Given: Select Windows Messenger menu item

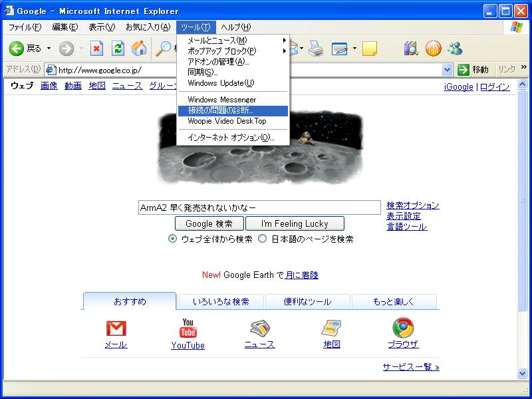Looking at the screenshot, I should pos(233,100).
